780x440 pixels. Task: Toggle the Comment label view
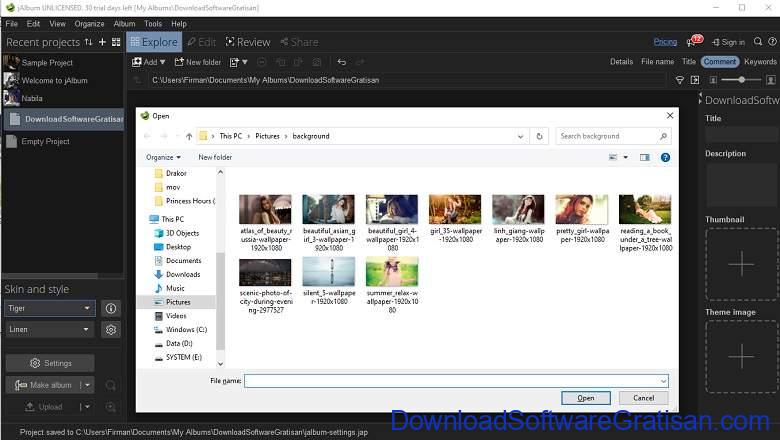point(719,62)
